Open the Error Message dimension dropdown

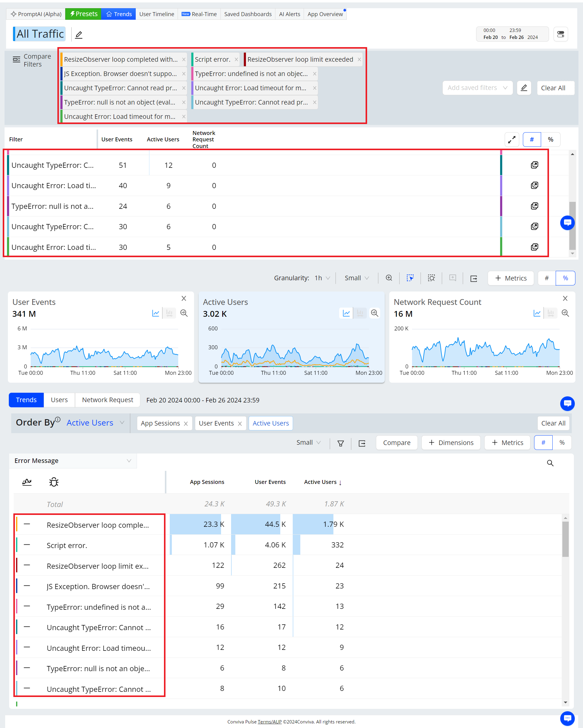[73, 461]
